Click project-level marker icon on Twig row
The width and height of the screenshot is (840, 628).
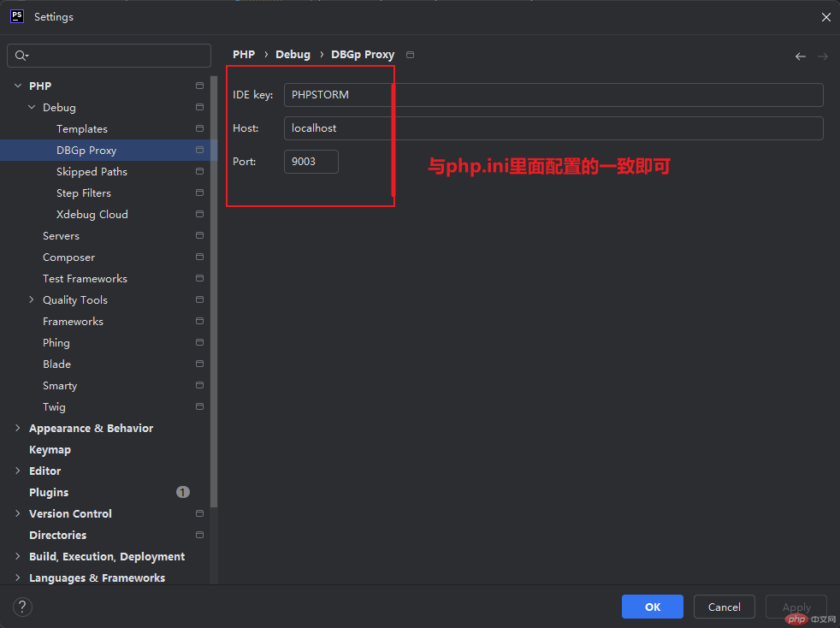(200, 406)
